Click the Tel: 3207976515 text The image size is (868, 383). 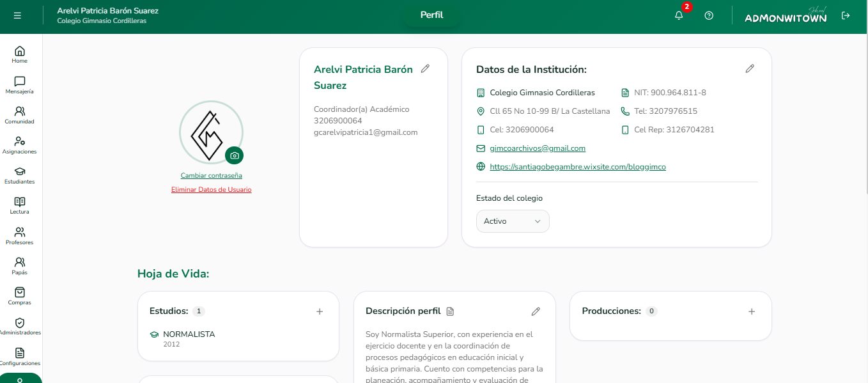[665, 111]
